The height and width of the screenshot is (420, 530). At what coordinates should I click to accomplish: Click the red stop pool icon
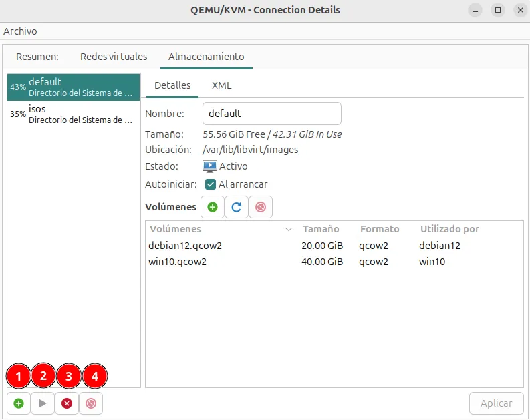[67, 403]
